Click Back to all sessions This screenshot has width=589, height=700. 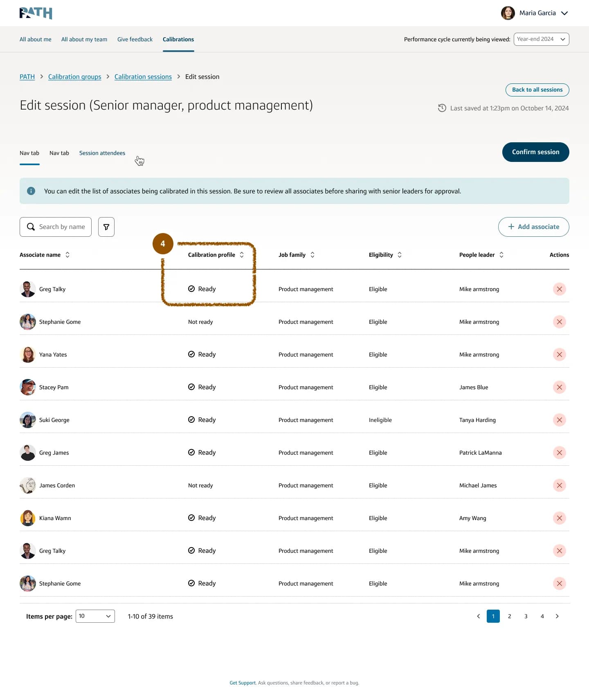point(537,90)
